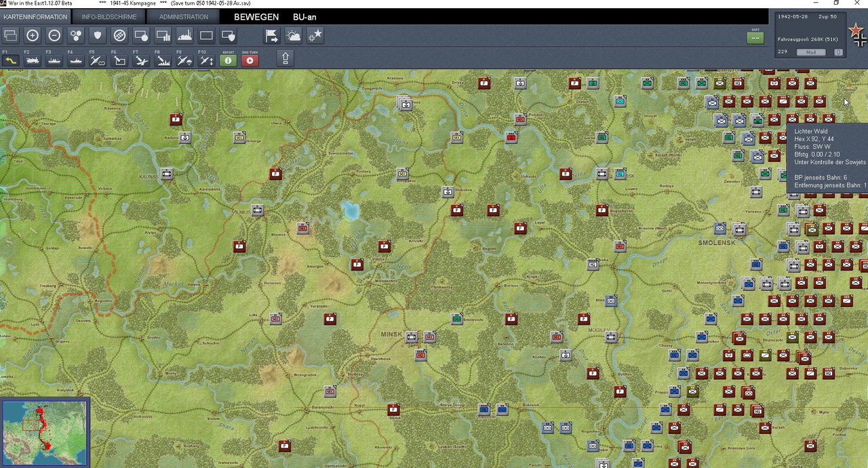Select the F8 airfield bombing mode icon
Viewport: 868px width, 468px height.
(x=163, y=60)
